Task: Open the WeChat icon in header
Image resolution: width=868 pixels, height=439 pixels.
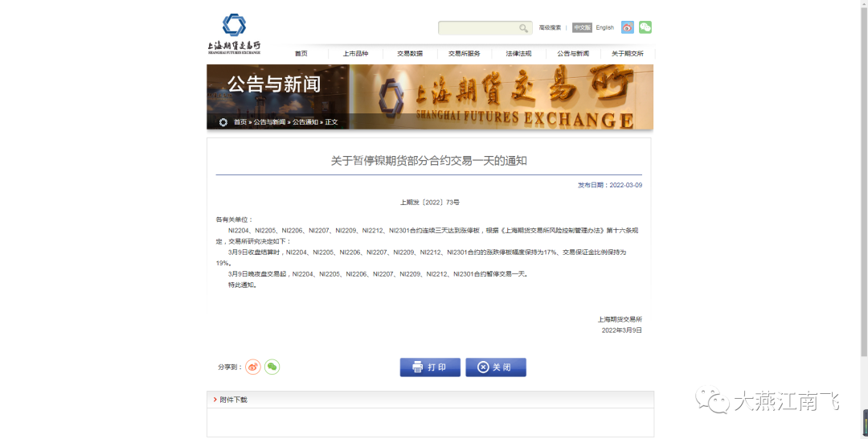Action: coord(645,27)
